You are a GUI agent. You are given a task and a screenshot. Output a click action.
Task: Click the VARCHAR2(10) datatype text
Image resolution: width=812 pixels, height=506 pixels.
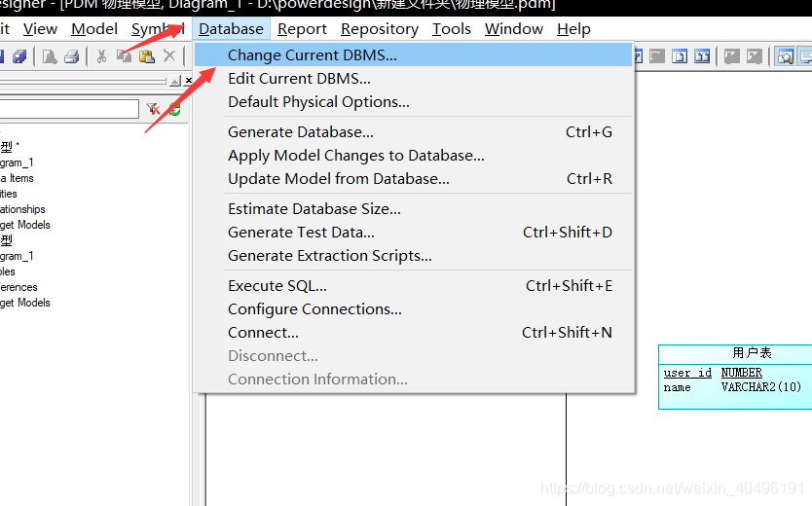pos(761,387)
